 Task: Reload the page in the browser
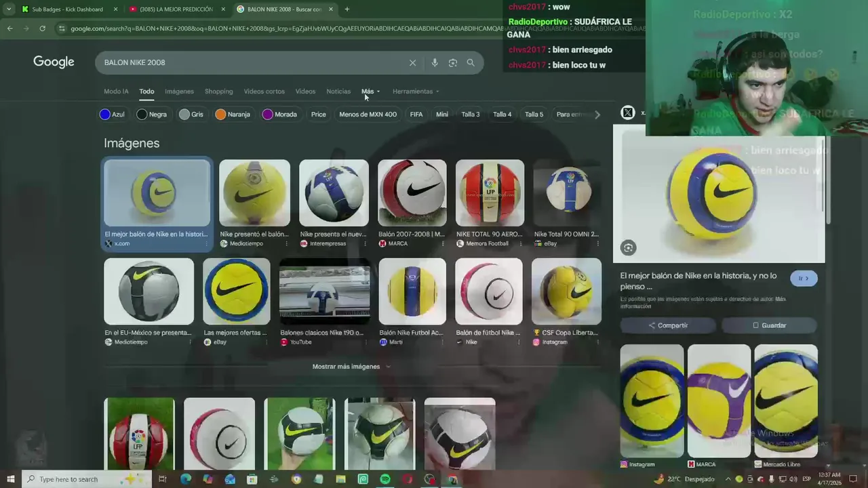(x=42, y=28)
